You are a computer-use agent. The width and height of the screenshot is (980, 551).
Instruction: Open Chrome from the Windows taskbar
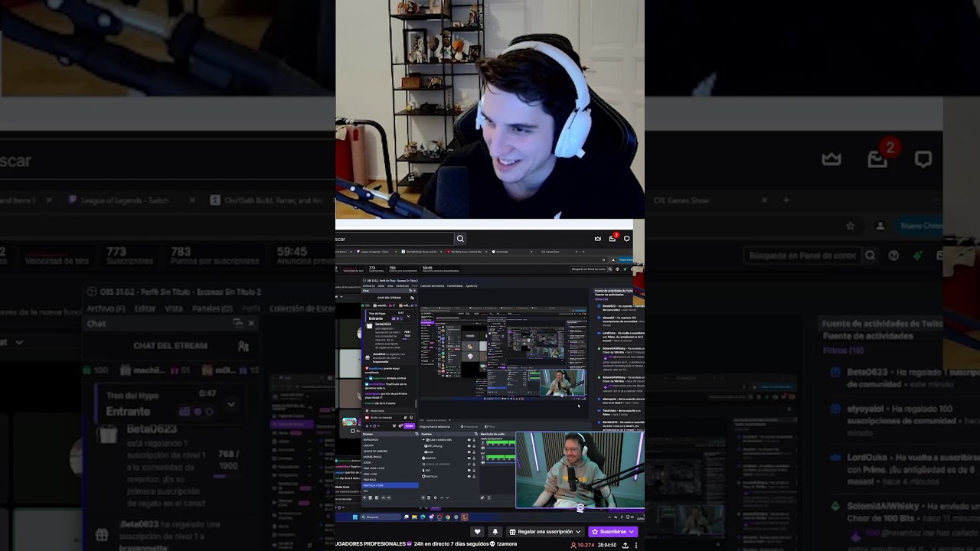[448, 517]
